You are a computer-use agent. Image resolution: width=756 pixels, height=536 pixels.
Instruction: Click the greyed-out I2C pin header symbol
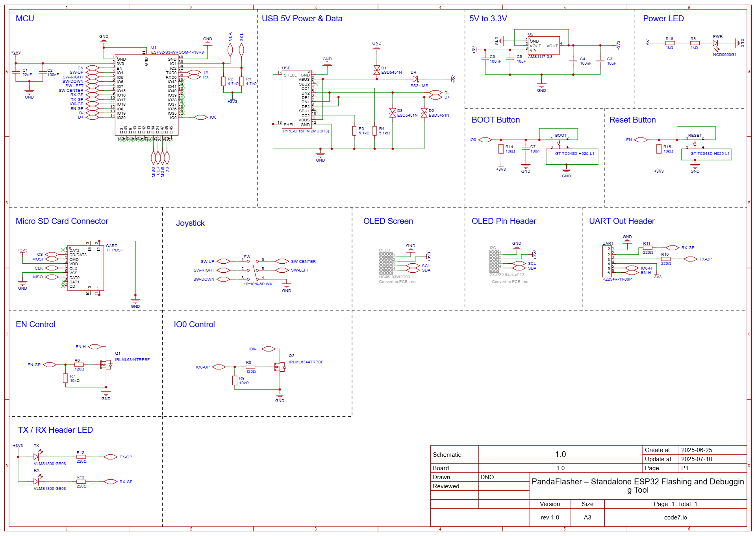[x=494, y=261]
